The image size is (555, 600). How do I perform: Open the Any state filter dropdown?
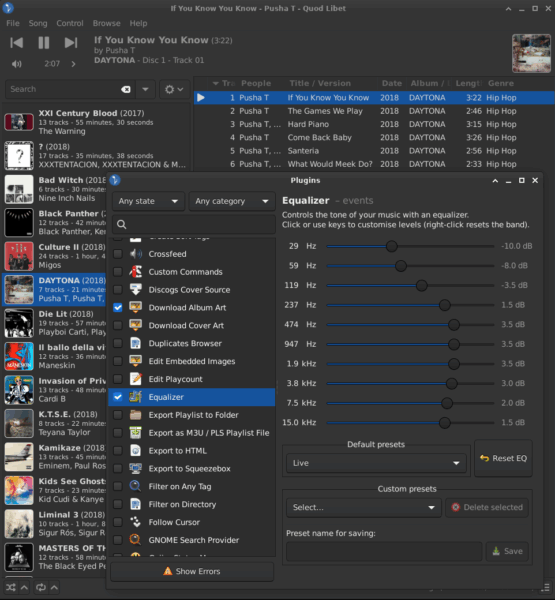pos(148,201)
